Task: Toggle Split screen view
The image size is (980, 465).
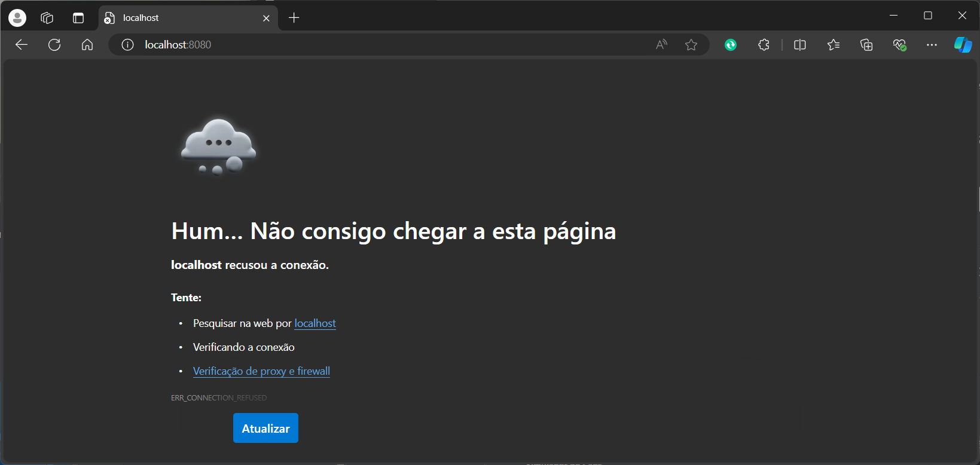Action: [x=800, y=45]
